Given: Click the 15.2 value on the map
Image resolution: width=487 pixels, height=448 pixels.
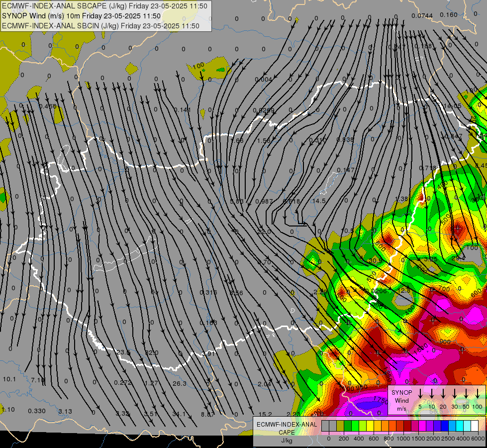Looking at the screenshot, I should pos(265,415).
